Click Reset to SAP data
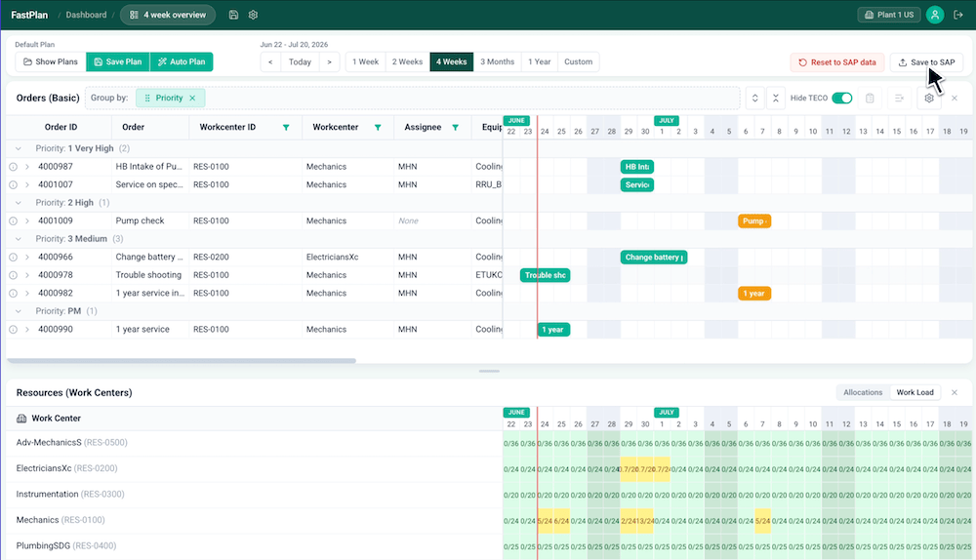 click(x=837, y=62)
